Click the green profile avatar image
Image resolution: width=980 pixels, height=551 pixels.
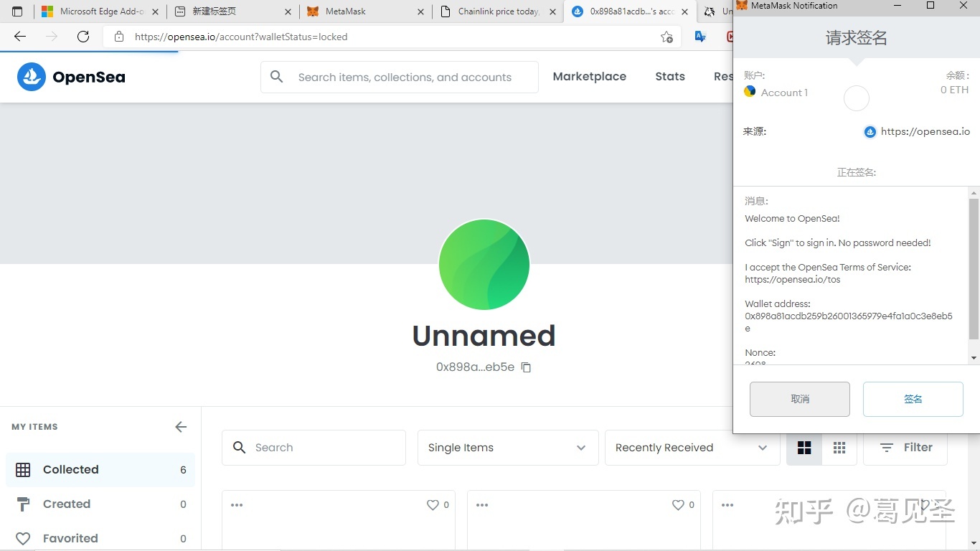(x=484, y=264)
